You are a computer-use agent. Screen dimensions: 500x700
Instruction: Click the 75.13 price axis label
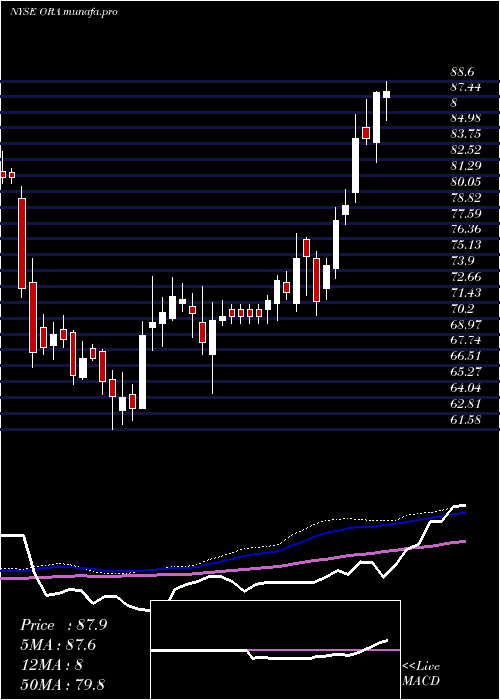coord(465,245)
